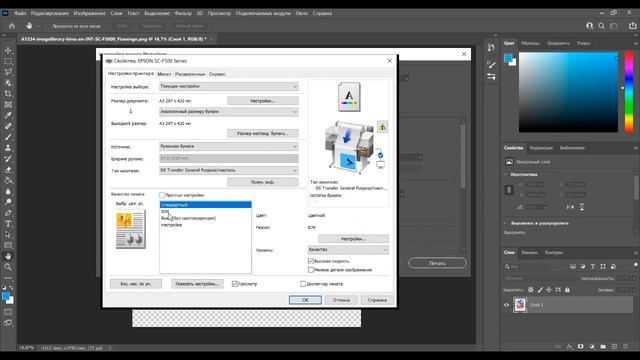This screenshot has width=640, height=360.
Task: Click the 'Получ. инф.' button
Action: 262,182
